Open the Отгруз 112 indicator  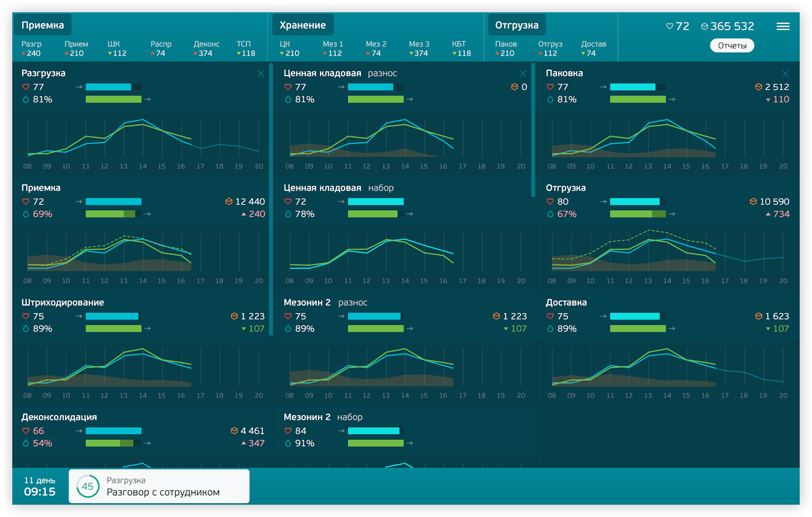(x=550, y=48)
